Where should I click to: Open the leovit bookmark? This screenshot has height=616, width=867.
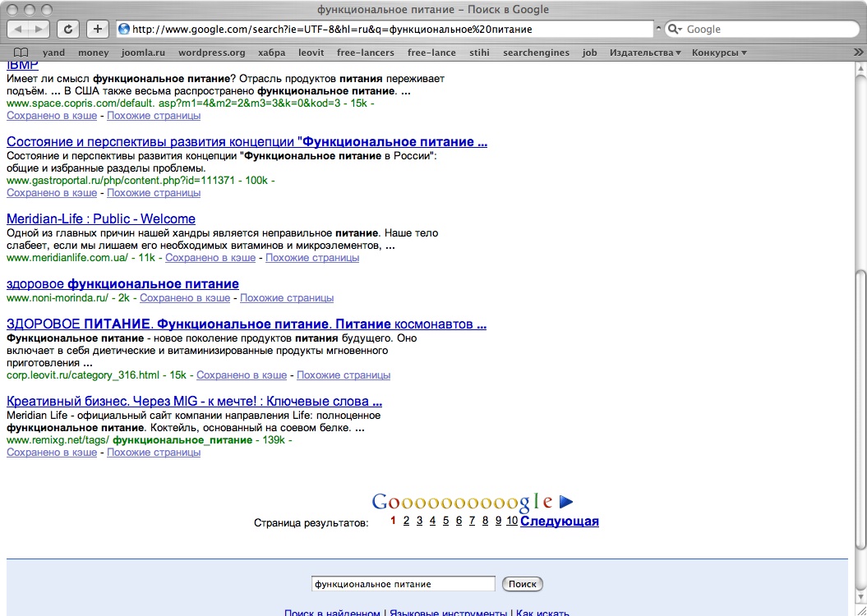(x=311, y=53)
